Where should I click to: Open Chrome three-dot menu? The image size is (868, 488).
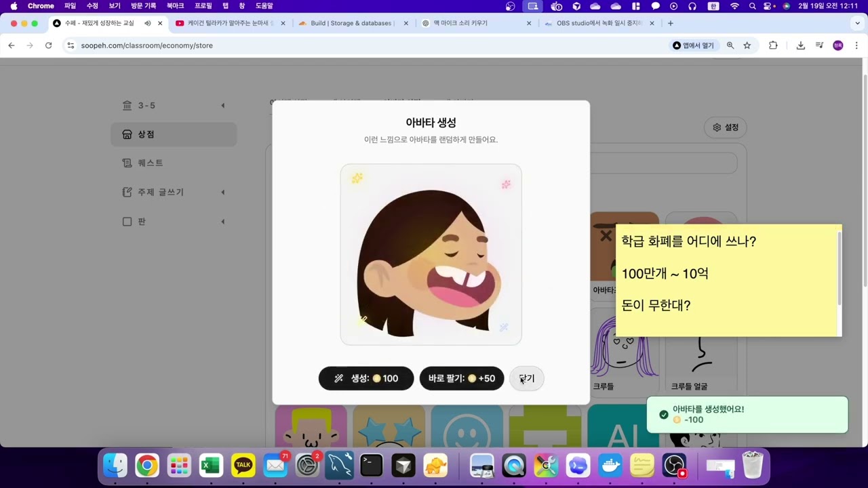pyautogui.click(x=857, y=45)
